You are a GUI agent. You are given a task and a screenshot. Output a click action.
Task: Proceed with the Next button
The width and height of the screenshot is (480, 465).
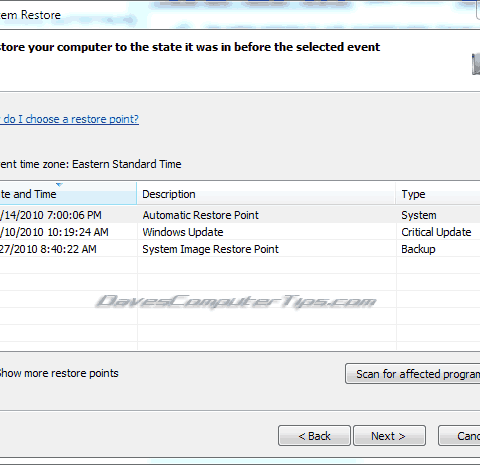coord(389,436)
